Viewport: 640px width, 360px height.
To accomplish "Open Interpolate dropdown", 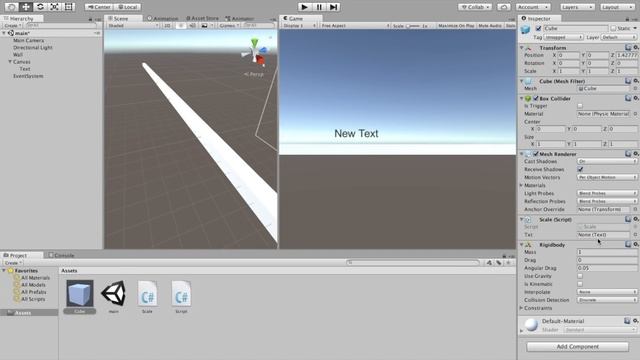I will [x=607, y=292].
